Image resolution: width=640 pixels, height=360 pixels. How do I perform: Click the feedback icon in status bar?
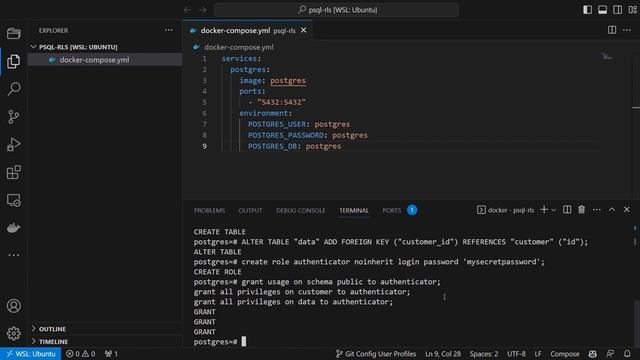coord(610,354)
